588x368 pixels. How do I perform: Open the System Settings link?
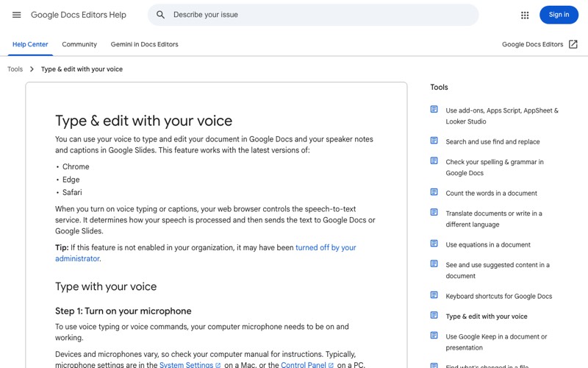[x=186, y=364]
